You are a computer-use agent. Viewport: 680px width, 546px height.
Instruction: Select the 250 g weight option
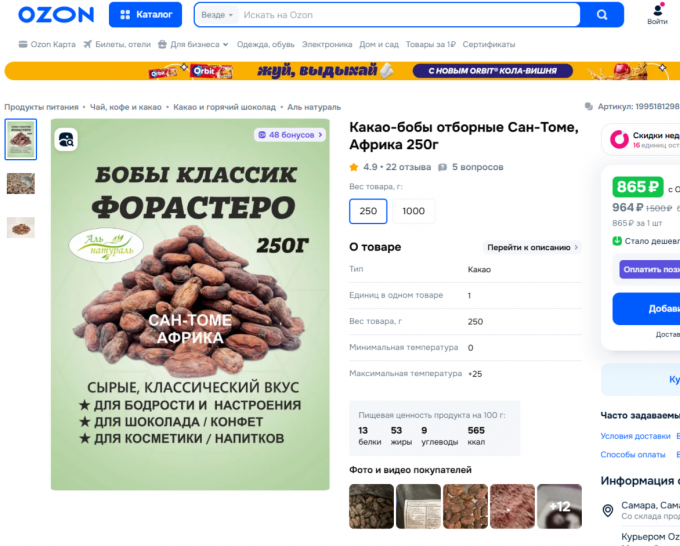point(368,211)
